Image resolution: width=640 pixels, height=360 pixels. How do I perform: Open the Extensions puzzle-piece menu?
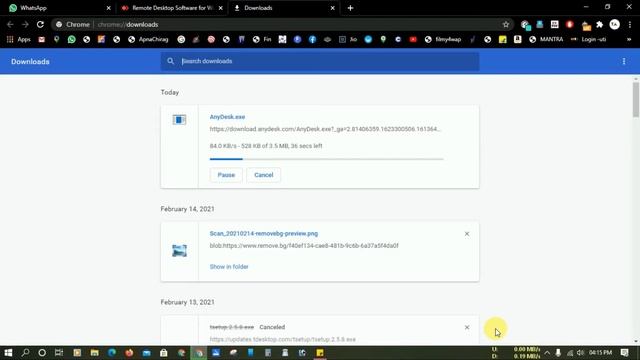point(600,24)
